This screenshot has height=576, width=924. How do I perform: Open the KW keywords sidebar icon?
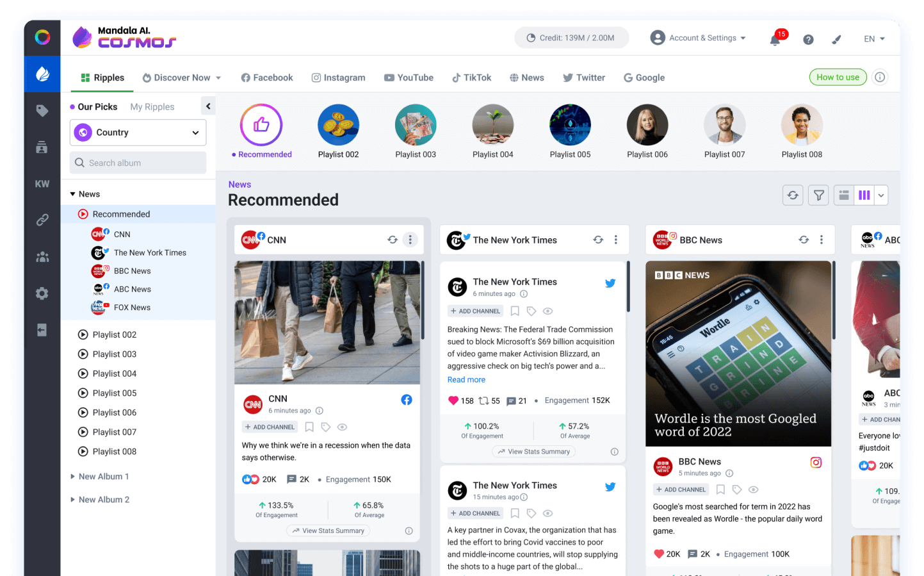pyautogui.click(x=42, y=184)
